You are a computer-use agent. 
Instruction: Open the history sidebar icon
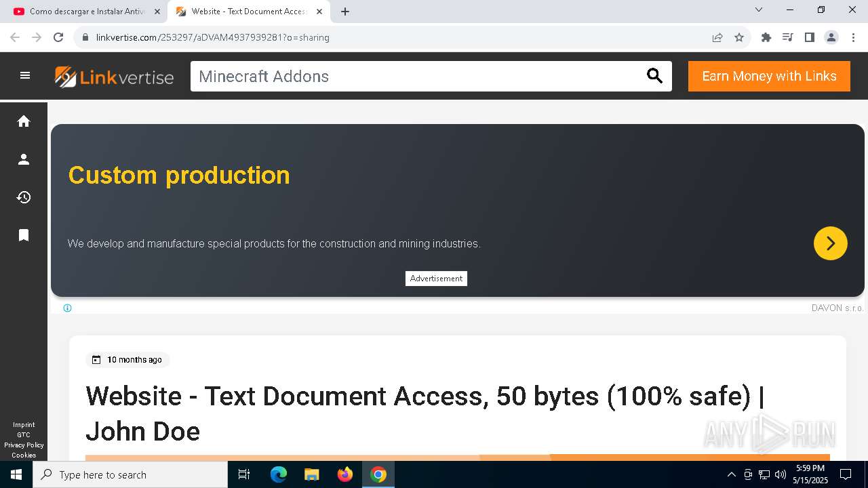click(24, 197)
